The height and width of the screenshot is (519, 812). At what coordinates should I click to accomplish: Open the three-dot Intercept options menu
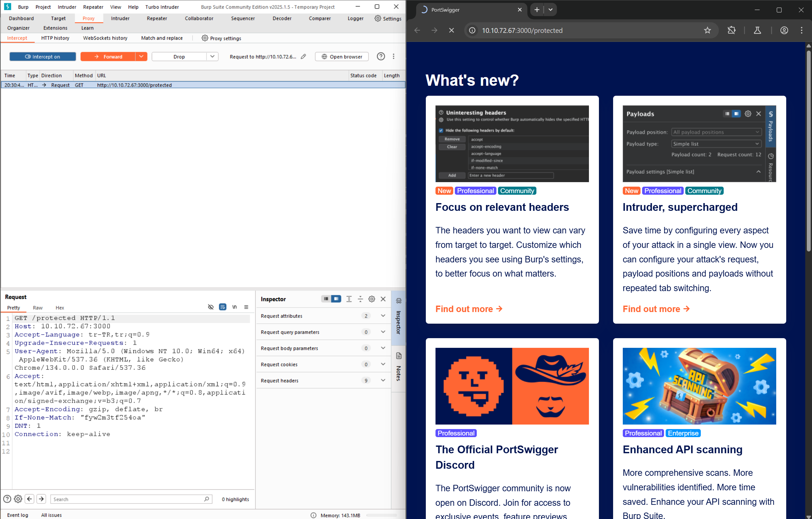coord(394,56)
